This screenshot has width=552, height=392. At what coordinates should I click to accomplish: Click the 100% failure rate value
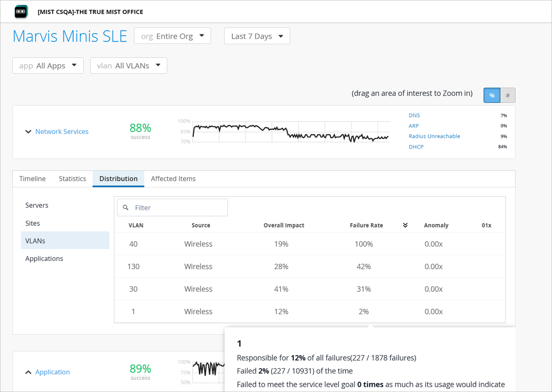click(364, 244)
